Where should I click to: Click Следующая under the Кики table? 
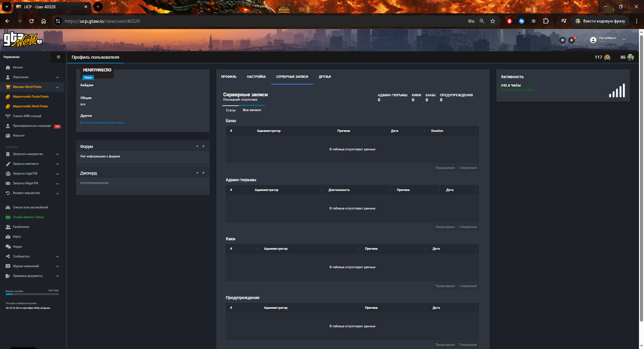[468, 286]
